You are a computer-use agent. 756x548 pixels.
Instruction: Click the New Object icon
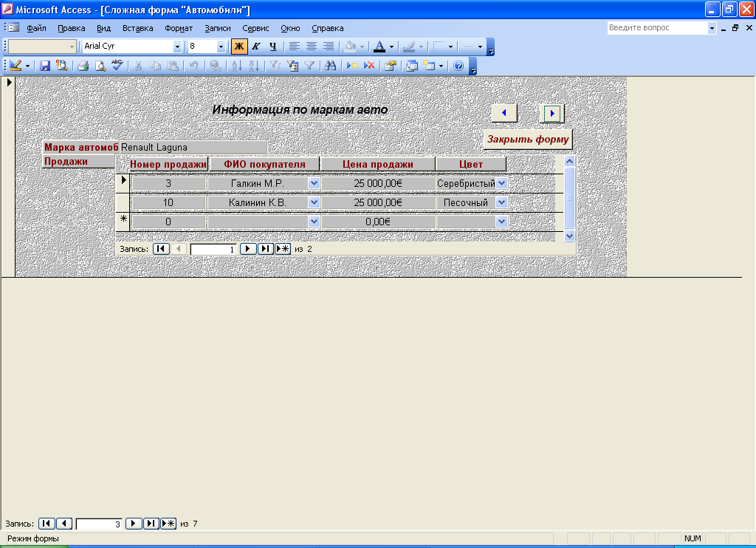[429, 66]
